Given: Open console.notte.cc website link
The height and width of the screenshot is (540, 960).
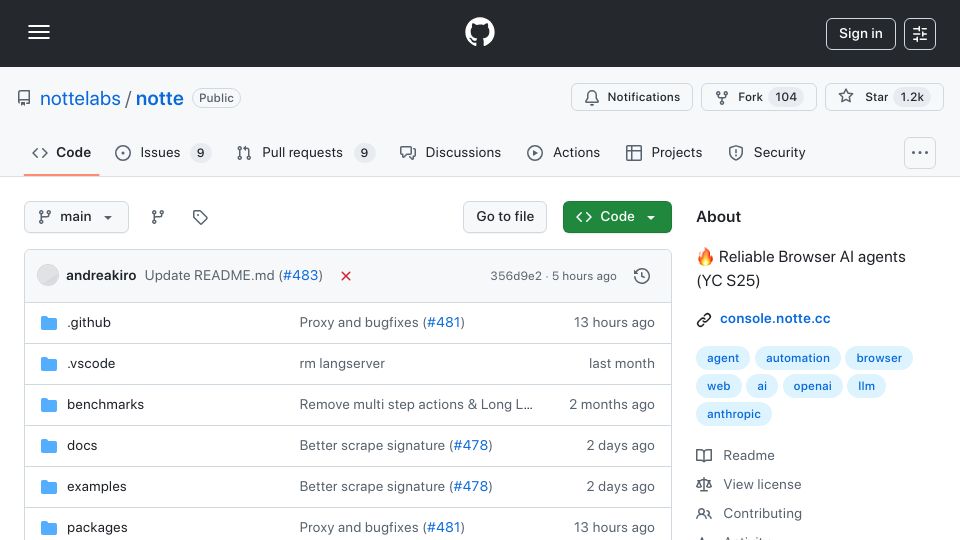Looking at the screenshot, I should (x=775, y=318).
